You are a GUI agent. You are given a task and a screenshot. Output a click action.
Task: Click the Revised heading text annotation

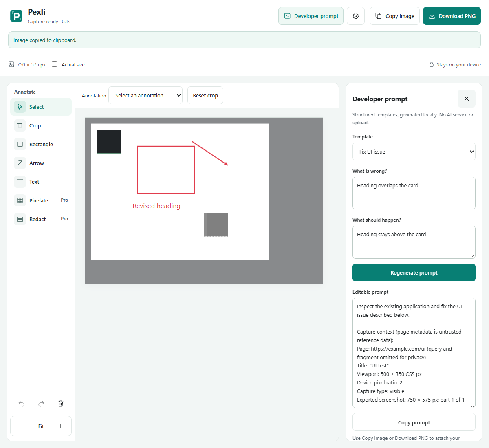click(156, 206)
